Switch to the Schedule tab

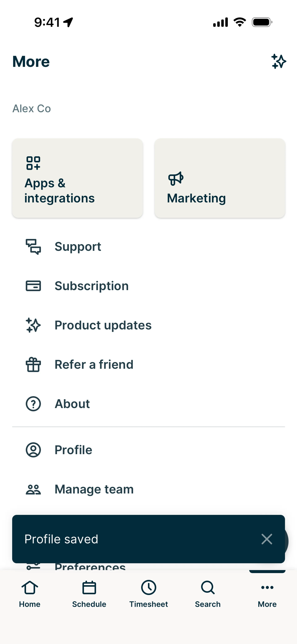pyautogui.click(x=89, y=594)
